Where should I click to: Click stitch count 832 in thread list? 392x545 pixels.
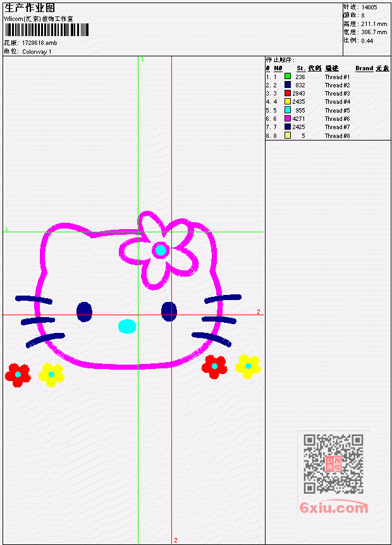[x=300, y=85]
